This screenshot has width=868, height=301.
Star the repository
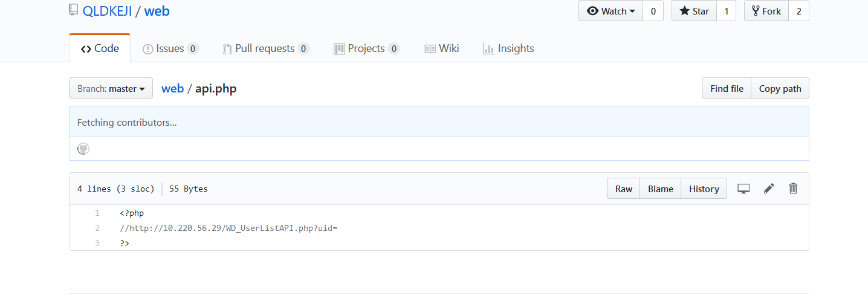(x=694, y=11)
